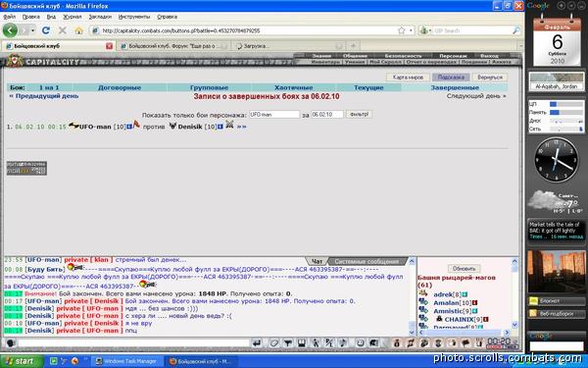The image size is (588, 368).
Task: Click the smiley face icon in the chat toolbar
Action: 360,342
